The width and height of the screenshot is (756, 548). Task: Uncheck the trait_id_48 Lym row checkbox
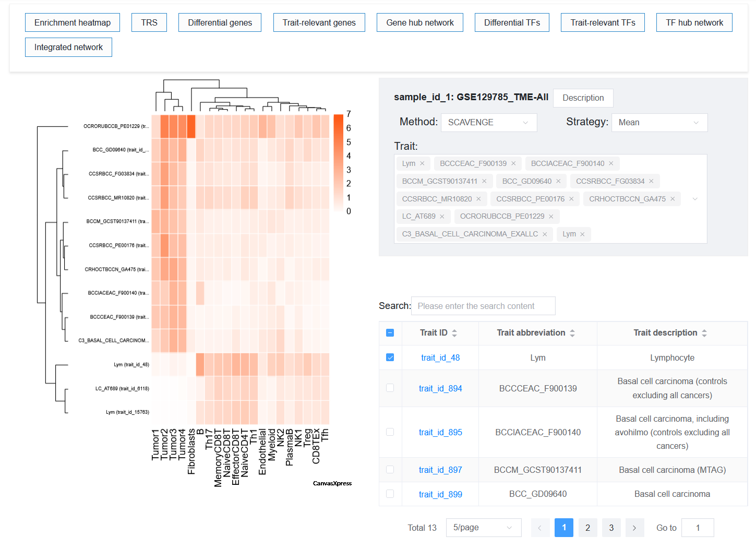[x=390, y=358]
